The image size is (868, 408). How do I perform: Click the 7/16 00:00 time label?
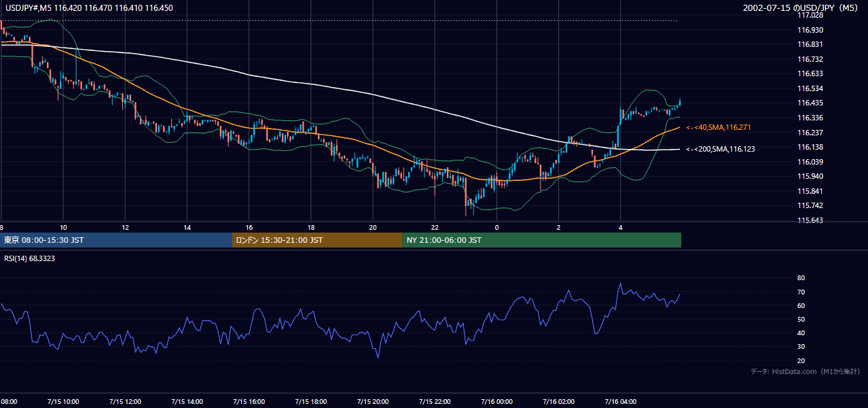pos(496,401)
